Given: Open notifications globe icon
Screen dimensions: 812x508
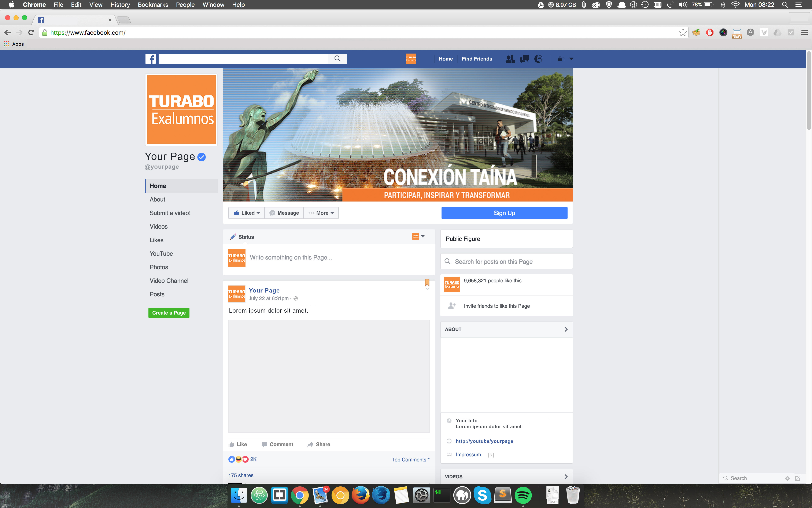Looking at the screenshot, I should pyautogui.click(x=538, y=59).
